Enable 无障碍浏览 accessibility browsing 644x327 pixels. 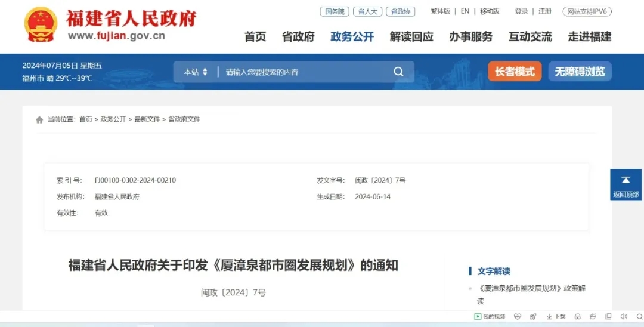pyautogui.click(x=580, y=72)
